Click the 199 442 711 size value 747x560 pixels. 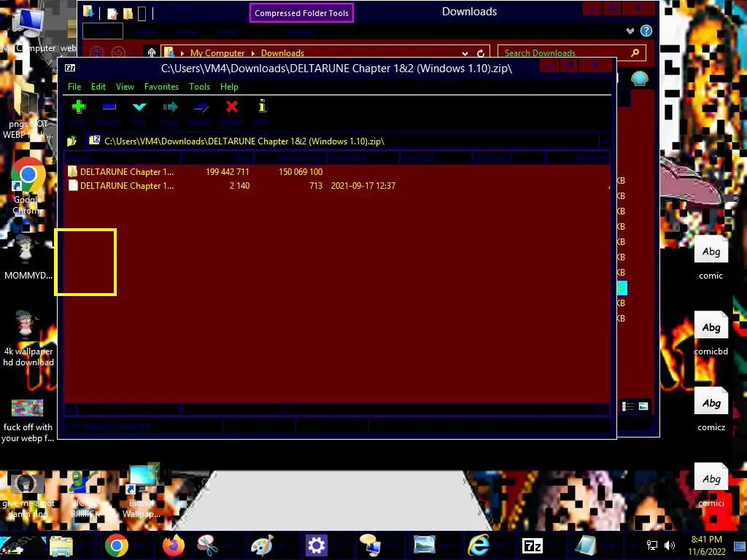pos(228,172)
